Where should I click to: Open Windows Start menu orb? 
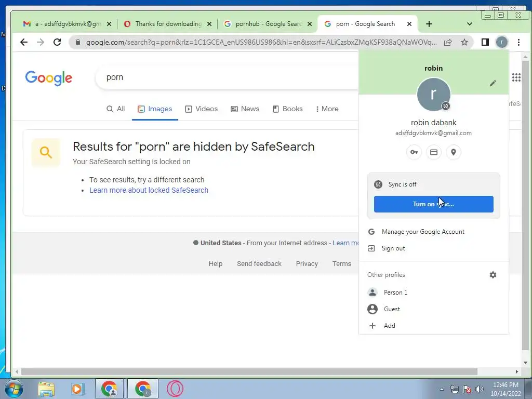[14, 389]
